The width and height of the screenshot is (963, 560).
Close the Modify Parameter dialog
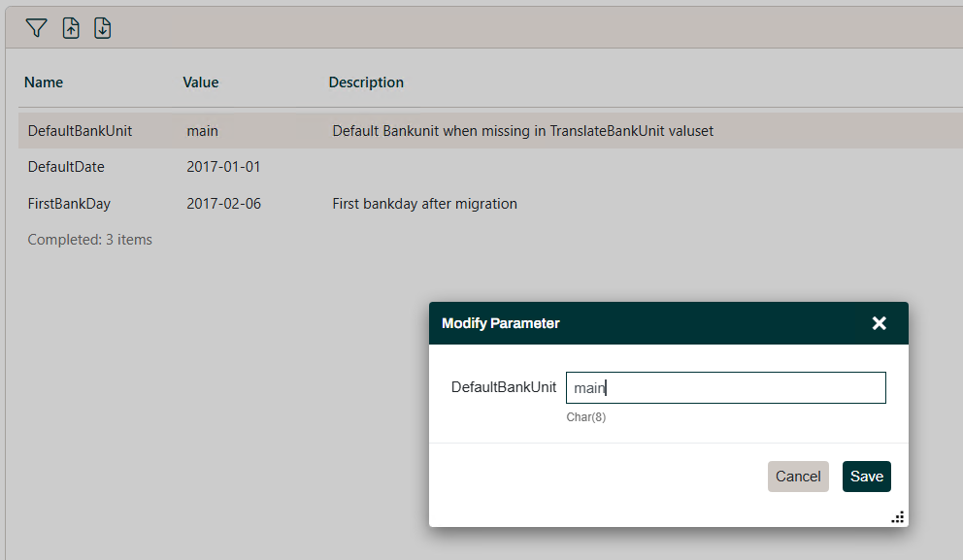click(880, 323)
